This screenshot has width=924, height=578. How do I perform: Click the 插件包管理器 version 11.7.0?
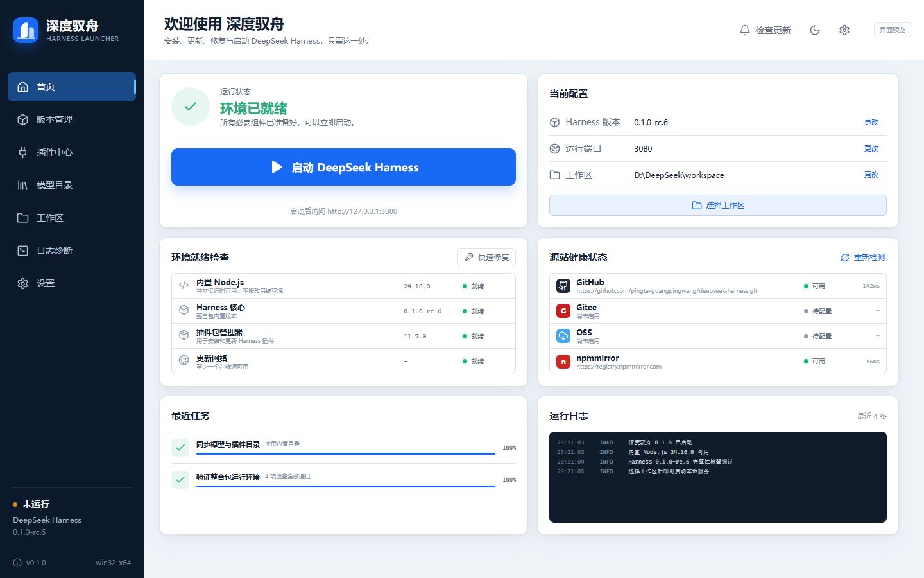415,337
